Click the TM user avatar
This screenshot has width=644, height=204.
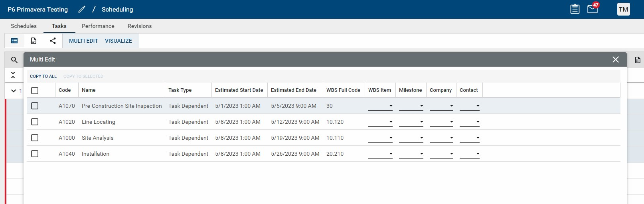(623, 10)
